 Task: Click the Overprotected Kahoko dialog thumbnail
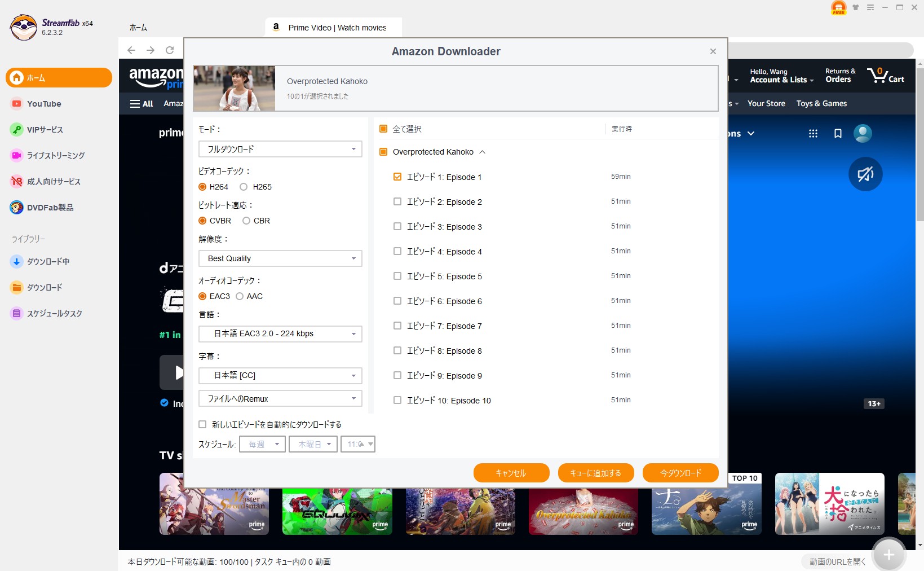tap(234, 88)
